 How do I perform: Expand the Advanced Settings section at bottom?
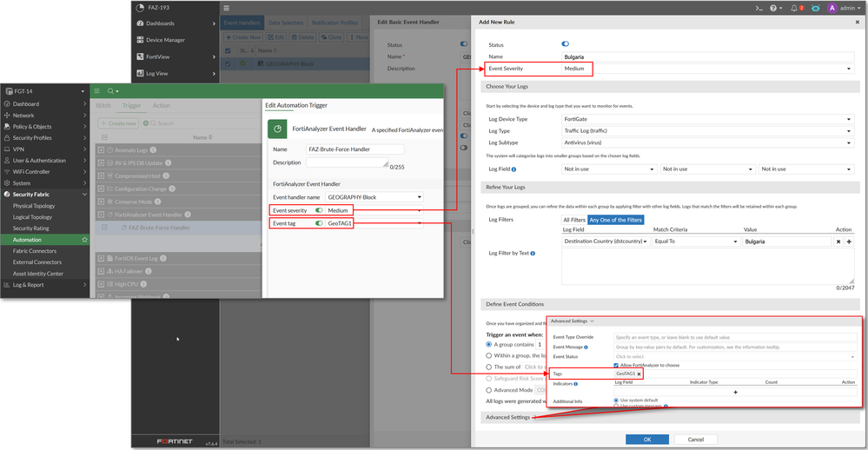click(511, 417)
